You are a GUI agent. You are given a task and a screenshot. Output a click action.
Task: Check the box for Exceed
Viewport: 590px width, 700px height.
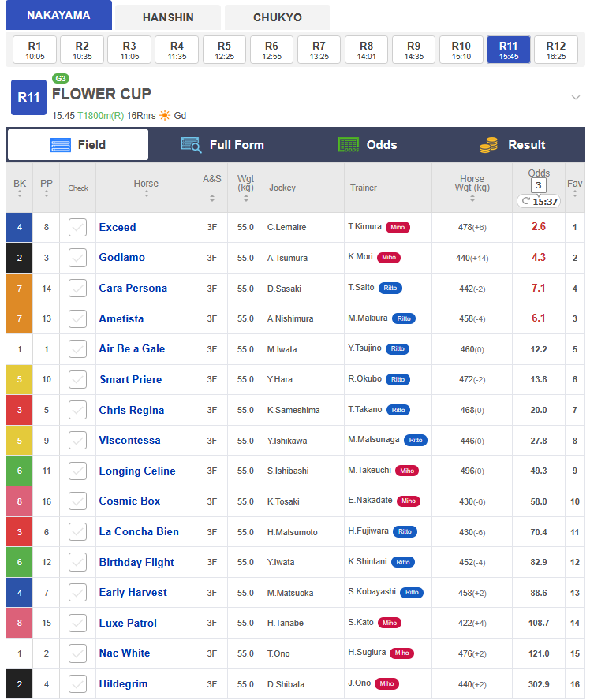(x=78, y=227)
